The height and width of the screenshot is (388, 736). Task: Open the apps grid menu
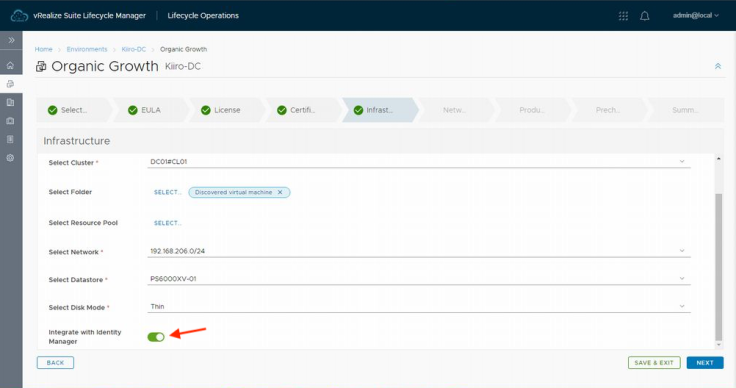point(623,16)
